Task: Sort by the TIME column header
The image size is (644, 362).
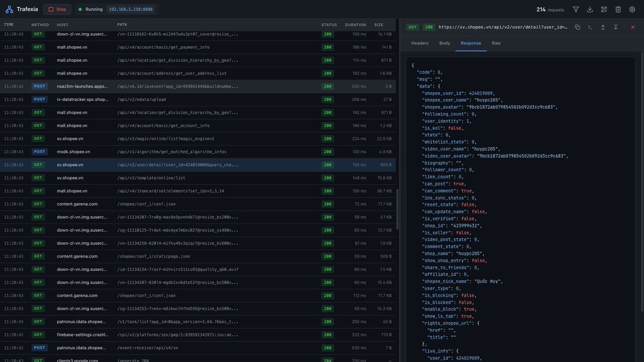Action: point(9,25)
